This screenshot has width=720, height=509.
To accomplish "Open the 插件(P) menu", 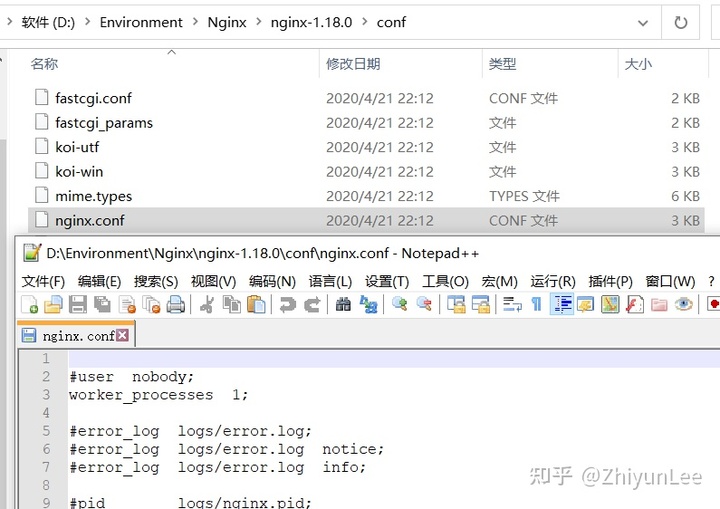I will coord(610,281).
